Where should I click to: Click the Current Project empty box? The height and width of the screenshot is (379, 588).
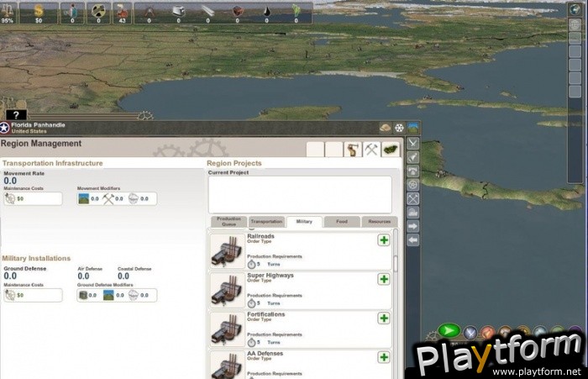point(300,194)
